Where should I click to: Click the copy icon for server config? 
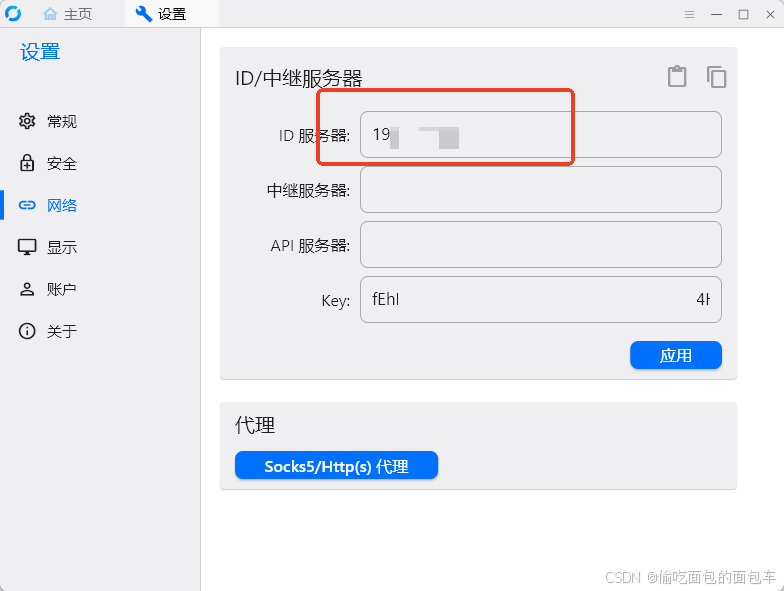click(716, 77)
